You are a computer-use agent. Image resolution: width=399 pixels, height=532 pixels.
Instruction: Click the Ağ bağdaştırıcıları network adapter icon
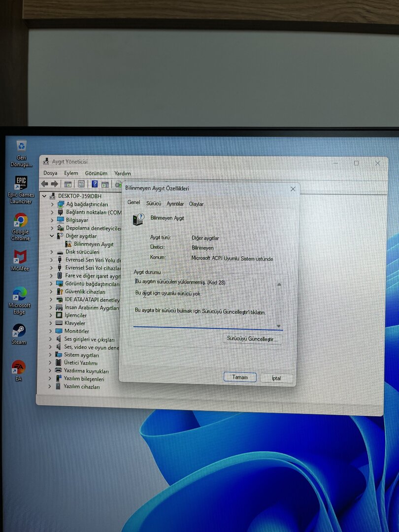click(x=61, y=204)
